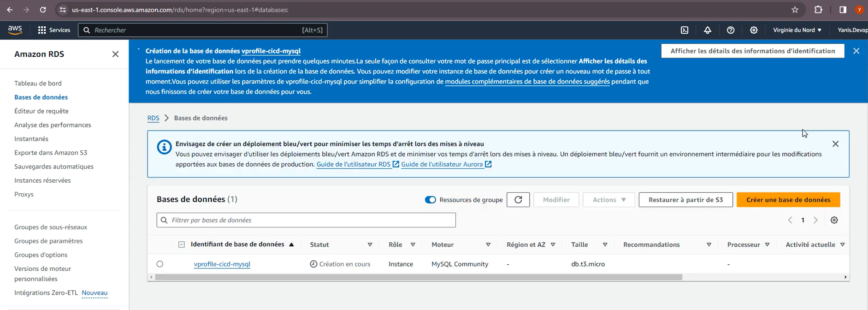The width and height of the screenshot is (868, 310).
Task: Click the horizontal table scrollbar
Action: pos(419,277)
